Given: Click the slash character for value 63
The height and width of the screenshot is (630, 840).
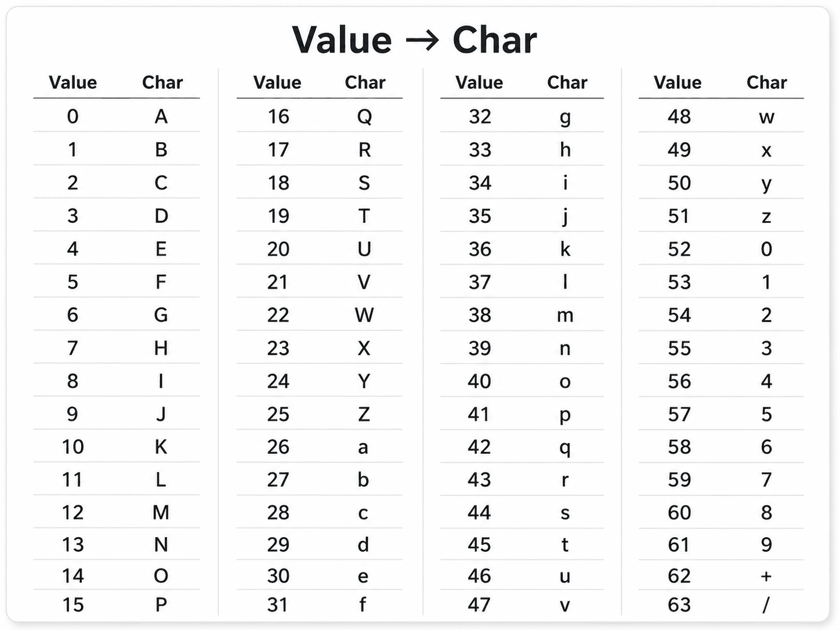Looking at the screenshot, I should pos(766,604).
